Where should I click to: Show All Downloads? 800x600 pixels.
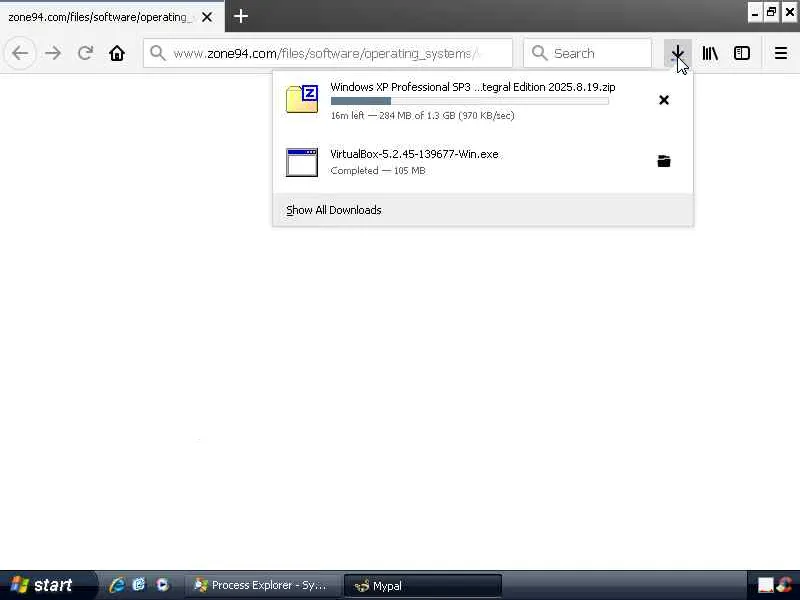point(483,210)
